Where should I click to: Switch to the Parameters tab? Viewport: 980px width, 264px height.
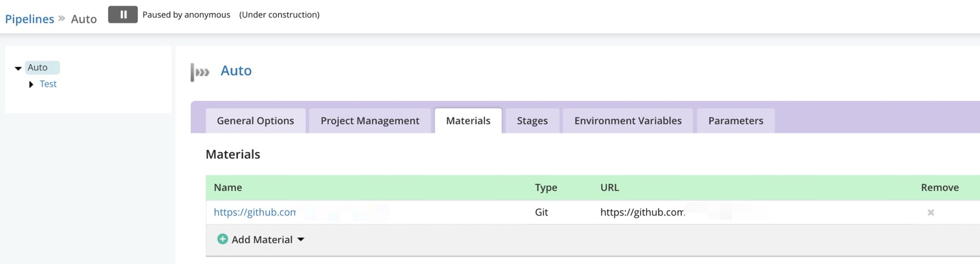pyautogui.click(x=735, y=121)
